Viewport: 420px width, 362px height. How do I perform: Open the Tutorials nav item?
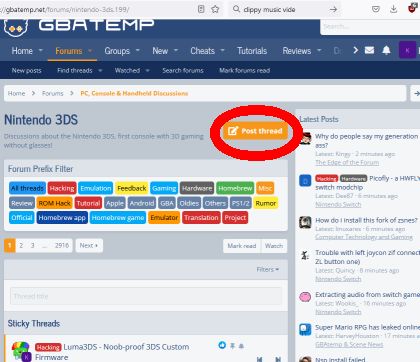(x=252, y=51)
